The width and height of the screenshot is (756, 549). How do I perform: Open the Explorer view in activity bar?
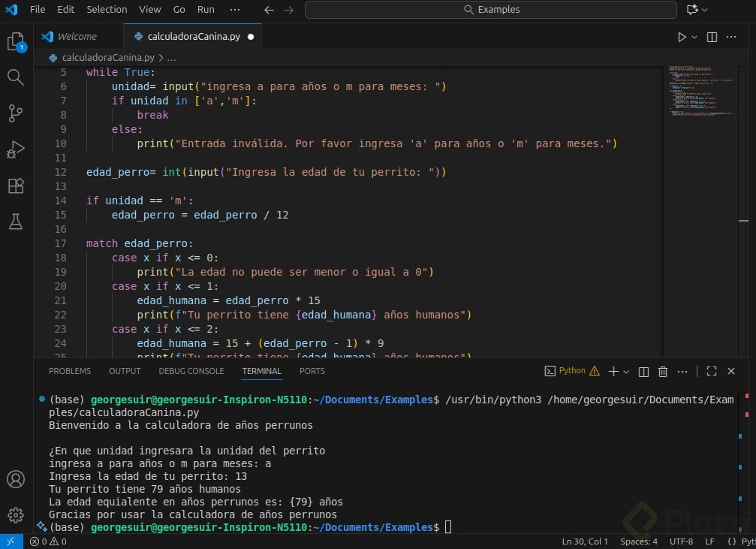[x=16, y=42]
